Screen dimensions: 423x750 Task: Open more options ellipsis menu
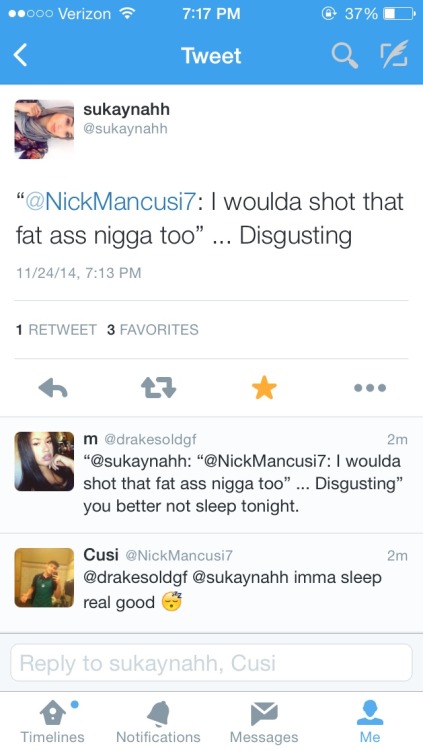[x=370, y=388]
